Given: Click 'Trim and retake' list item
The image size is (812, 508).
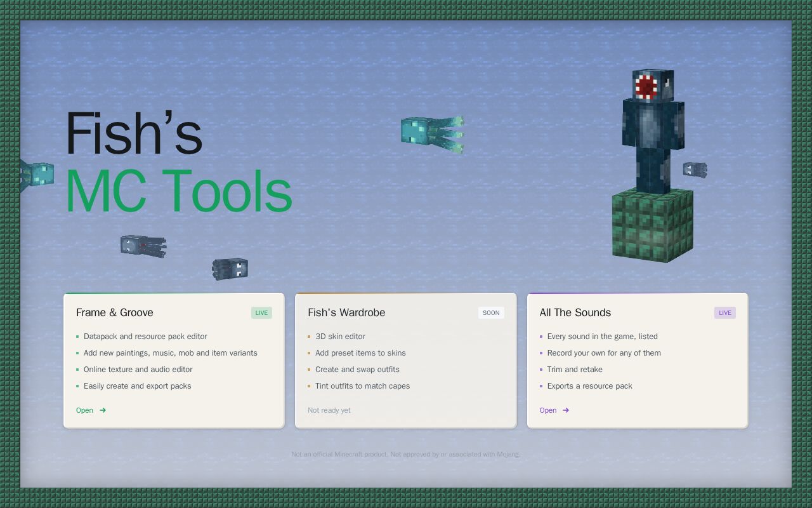Looking at the screenshot, I should (x=575, y=370).
